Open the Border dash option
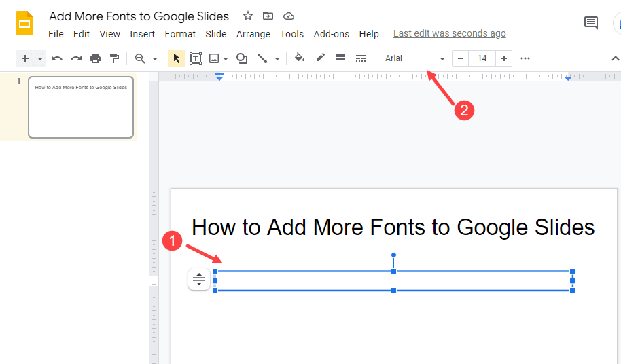The image size is (621, 364). pyautogui.click(x=361, y=58)
